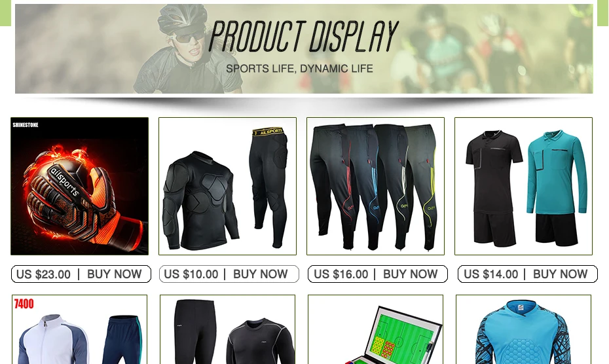
Task: Click the SHINESTONE label on gloves image
Action: [x=26, y=124]
